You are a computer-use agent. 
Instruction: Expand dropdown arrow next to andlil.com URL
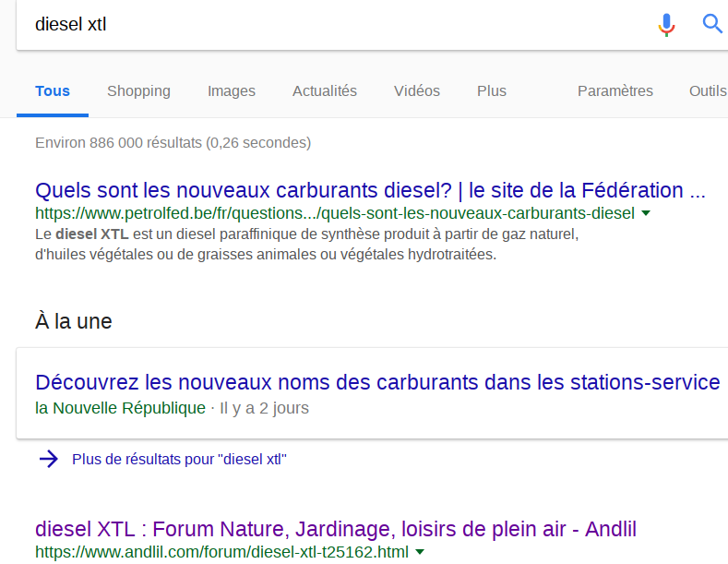[420, 552]
